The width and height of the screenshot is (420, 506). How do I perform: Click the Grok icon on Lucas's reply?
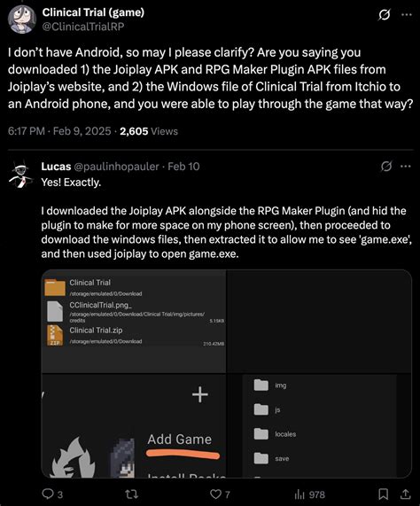pyautogui.click(x=385, y=167)
